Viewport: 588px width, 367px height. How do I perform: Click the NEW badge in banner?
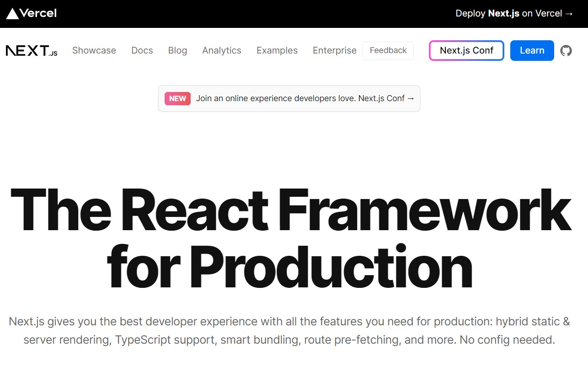[177, 98]
